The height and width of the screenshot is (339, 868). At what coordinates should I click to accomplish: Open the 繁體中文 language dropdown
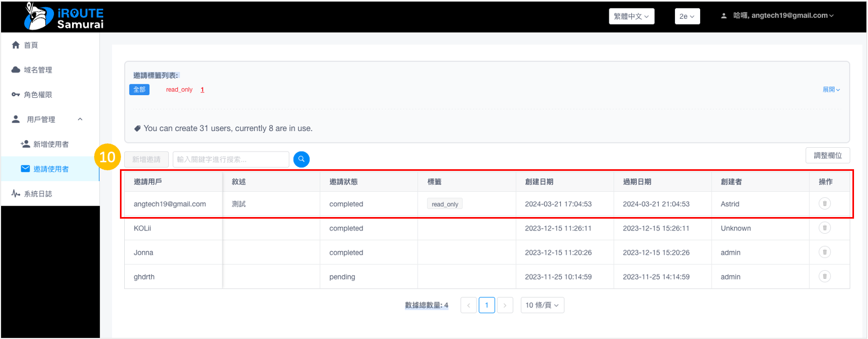(631, 16)
